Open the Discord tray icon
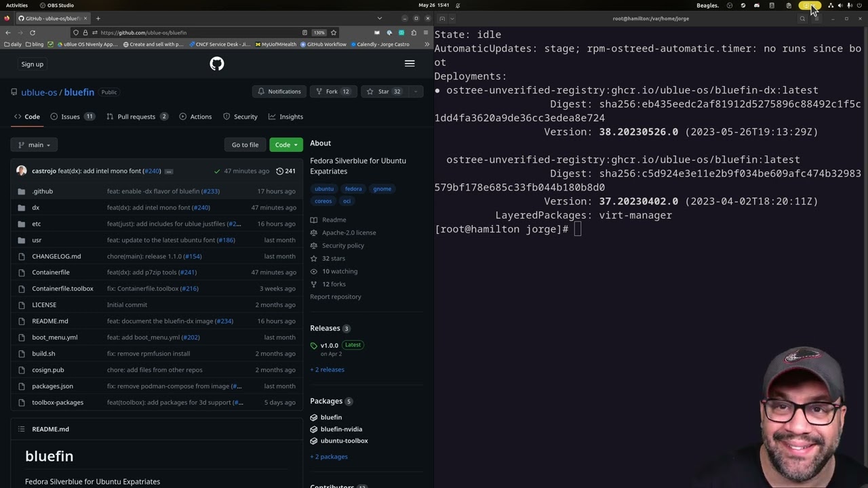The image size is (868, 488). tap(757, 5)
